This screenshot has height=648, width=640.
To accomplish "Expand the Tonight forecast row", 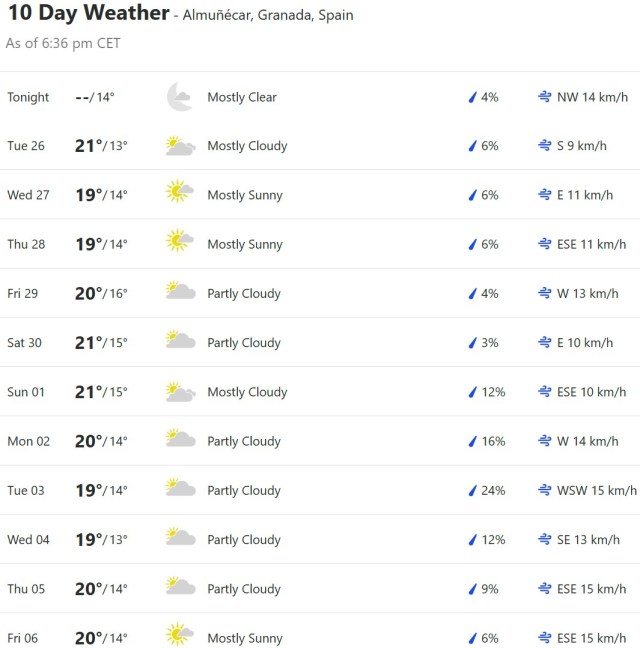I will point(320,97).
